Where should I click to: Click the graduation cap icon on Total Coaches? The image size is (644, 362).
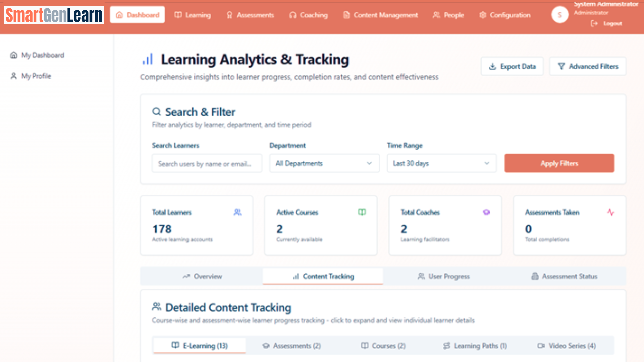coord(486,212)
